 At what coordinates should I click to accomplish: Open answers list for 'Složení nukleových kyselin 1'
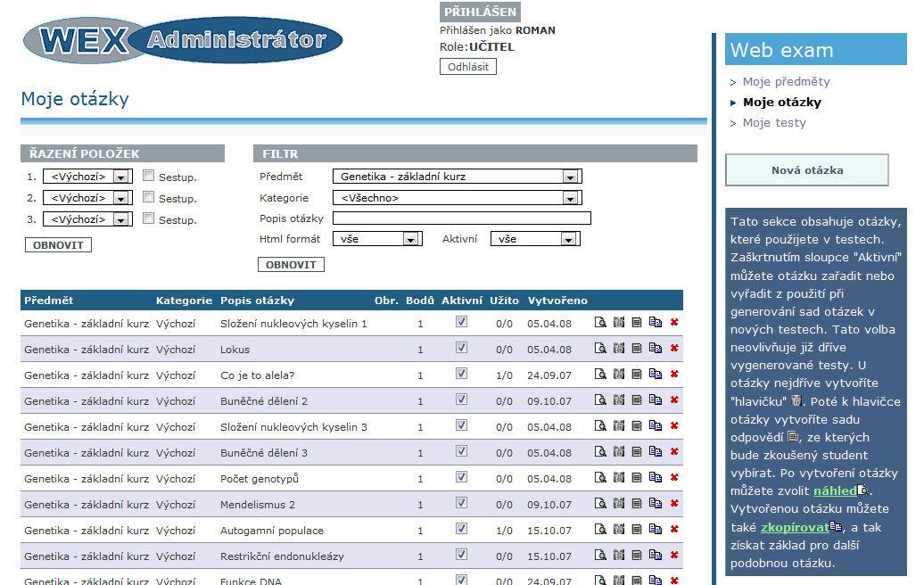(x=637, y=322)
